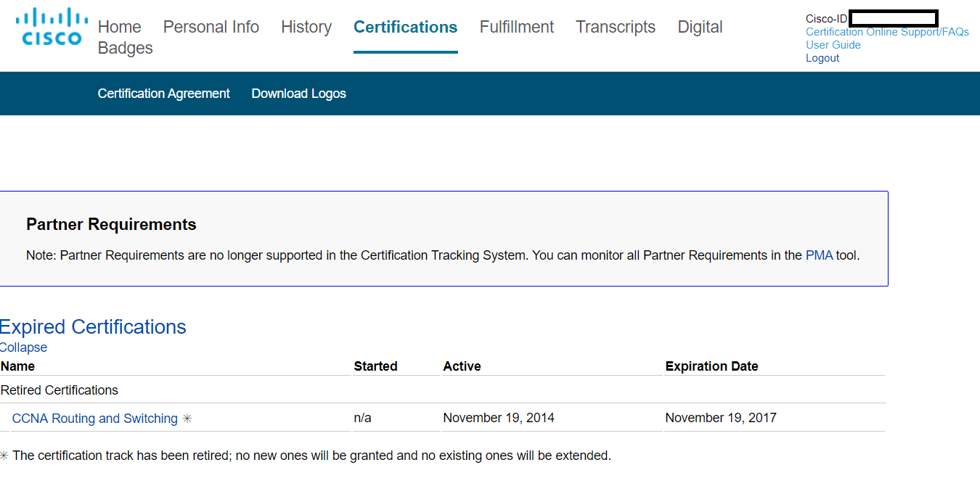
Task: Click the Active column header
Action: point(462,366)
